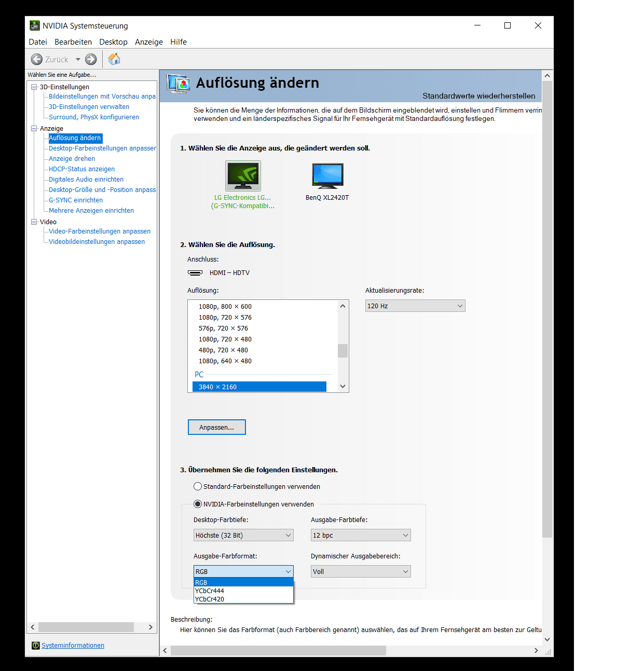The width and height of the screenshot is (644, 671).
Task: Click the System information icon
Action: tap(35, 646)
